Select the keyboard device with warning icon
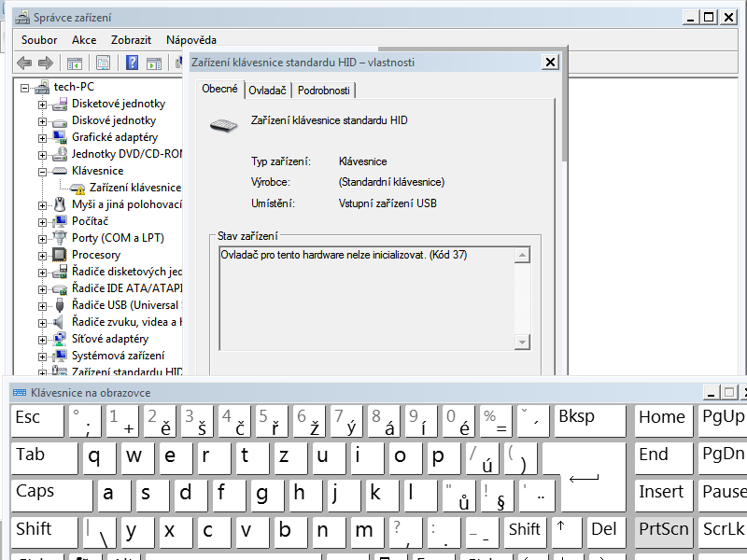Screen dimensions: 747x560 [x=134, y=188]
